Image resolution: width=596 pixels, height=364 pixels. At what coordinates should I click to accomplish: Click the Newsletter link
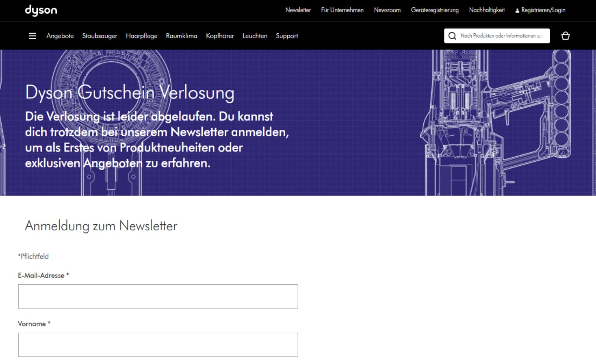(x=298, y=10)
